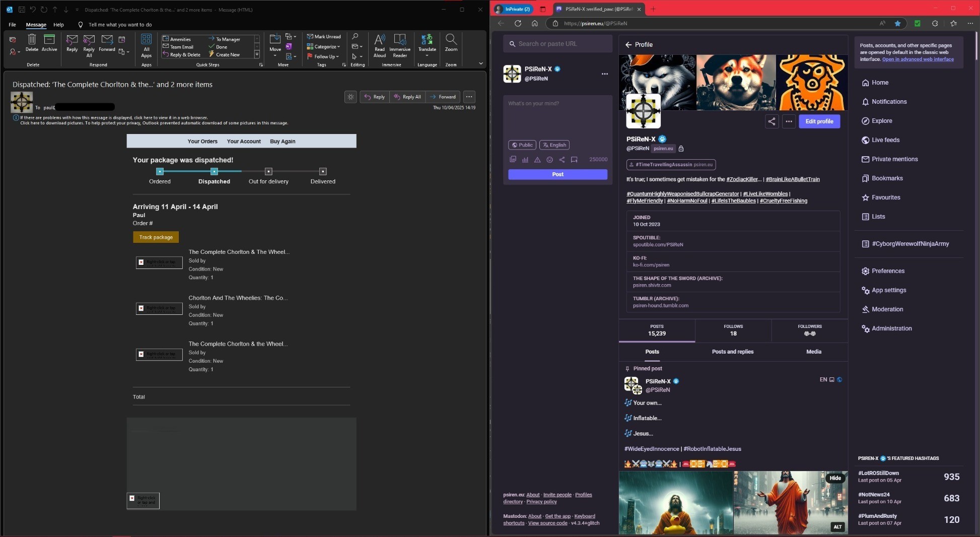Click the Buy Again link in the email
980x537 pixels.
[283, 142]
